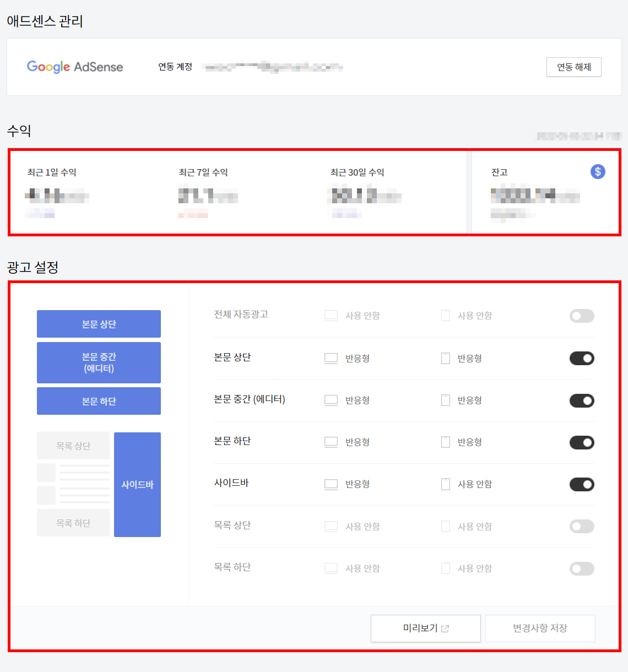
Task: Open mobile 반응형 option for 본문 하단
Action: coord(470,442)
